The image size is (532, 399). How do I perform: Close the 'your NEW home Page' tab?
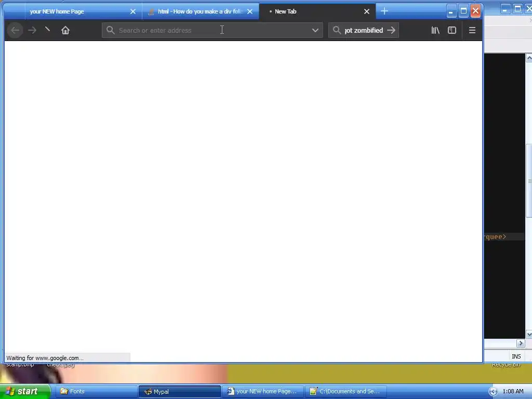(x=133, y=11)
